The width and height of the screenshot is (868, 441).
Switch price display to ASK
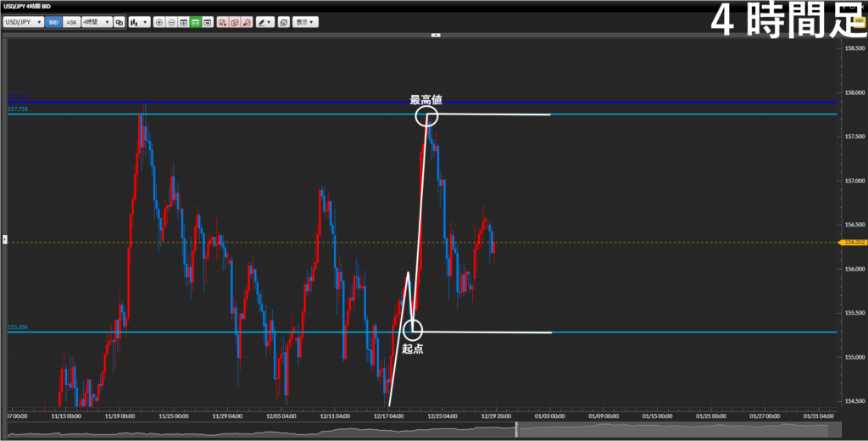[x=72, y=22]
